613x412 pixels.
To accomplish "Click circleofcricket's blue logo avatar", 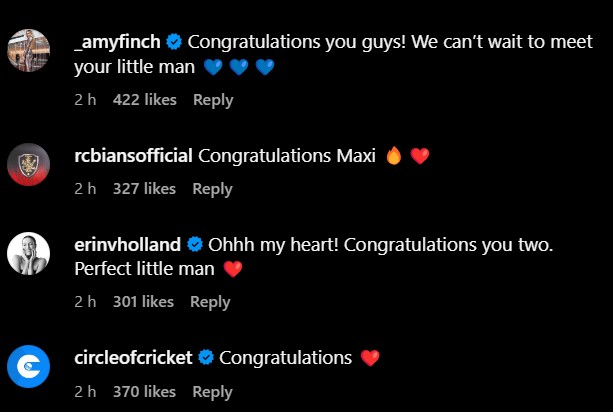I will point(28,366).
